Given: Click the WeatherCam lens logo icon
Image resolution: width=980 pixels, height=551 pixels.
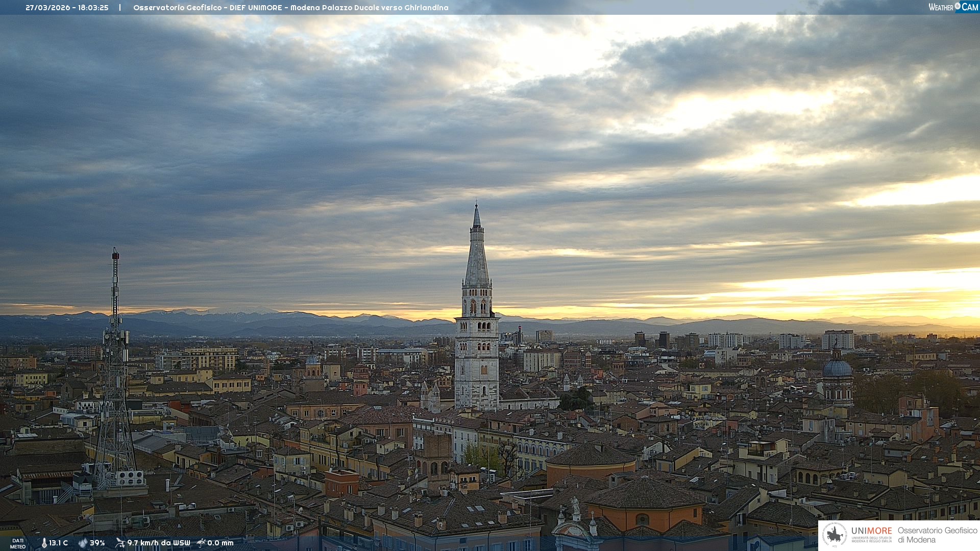Looking at the screenshot, I should point(958,6).
